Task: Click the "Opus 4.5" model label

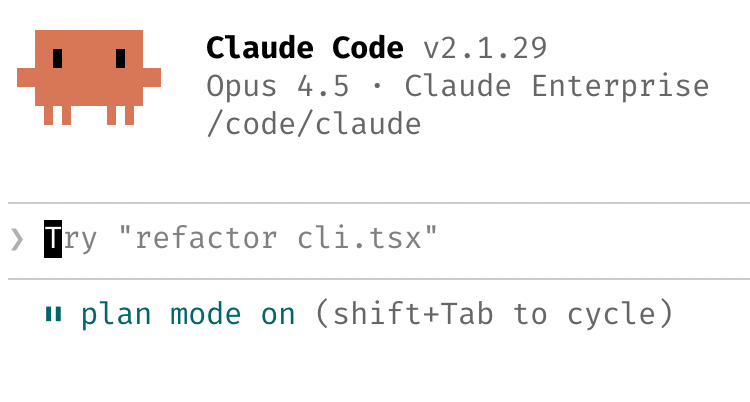Action: [x=278, y=86]
